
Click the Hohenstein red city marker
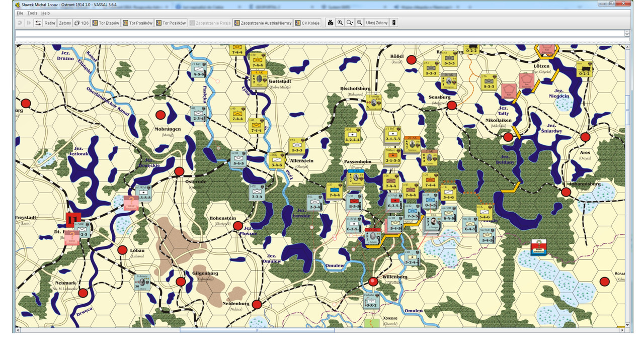point(238,226)
